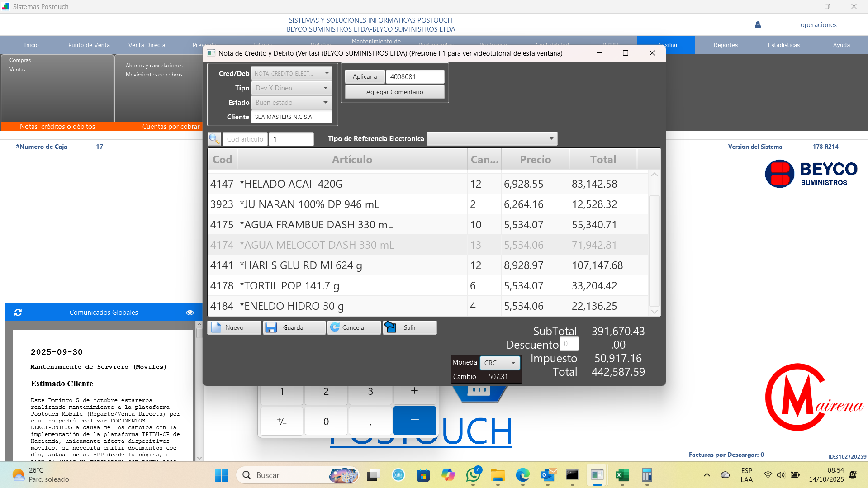The width and height of the screenshot is (868, 488).
Task: Open WhatsApp from the taskbar
Action: 473,475
